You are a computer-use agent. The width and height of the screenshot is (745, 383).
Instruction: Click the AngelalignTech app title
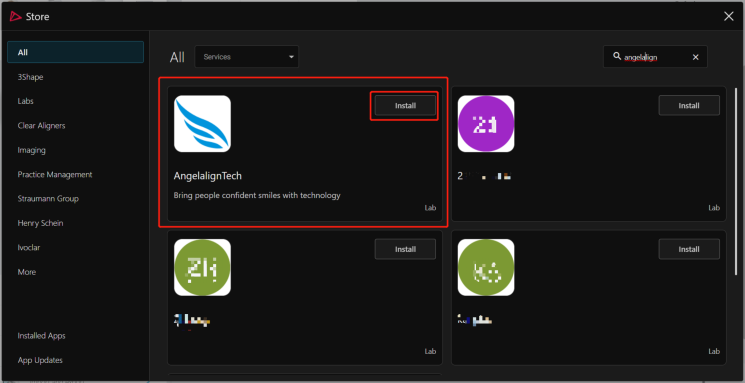(x=208, y=176)
